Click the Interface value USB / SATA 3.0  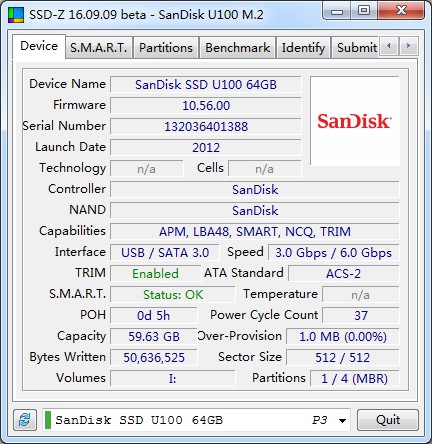pyautogui.click(x=165, y=253)
